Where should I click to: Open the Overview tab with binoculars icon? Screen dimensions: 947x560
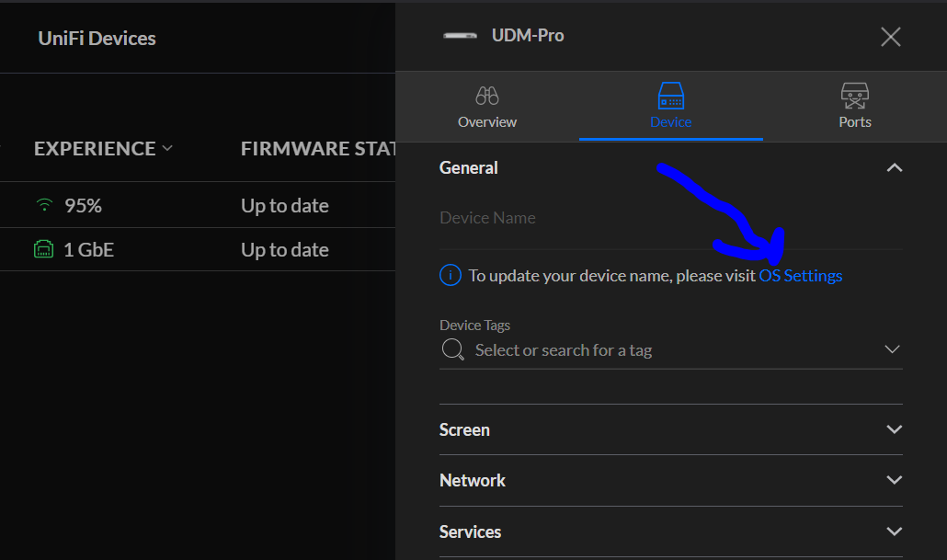[x=487, y=107]
